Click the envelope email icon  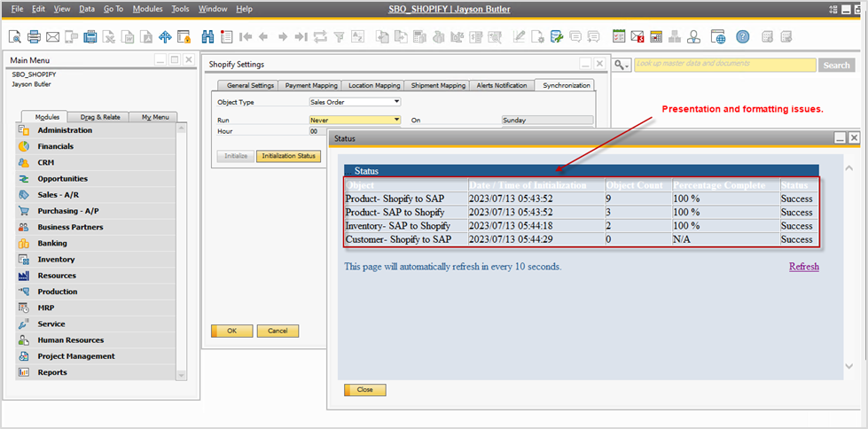coord(52,37)
